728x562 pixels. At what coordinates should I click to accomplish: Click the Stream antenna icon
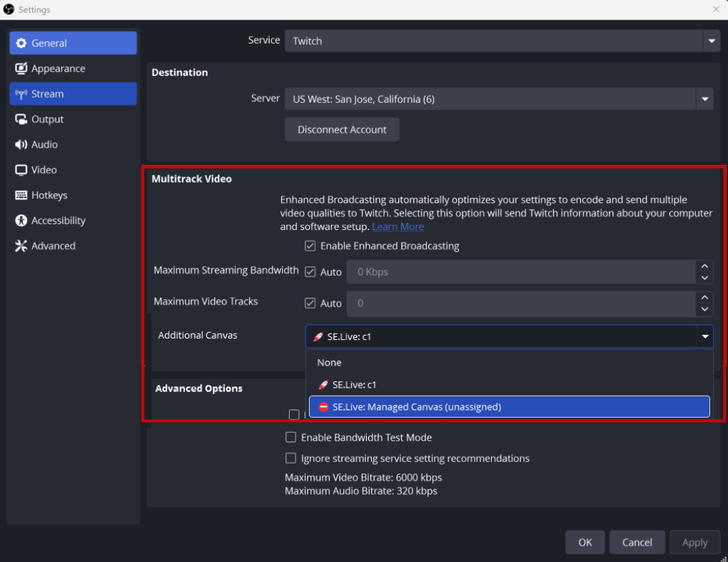tap(21, 94)
